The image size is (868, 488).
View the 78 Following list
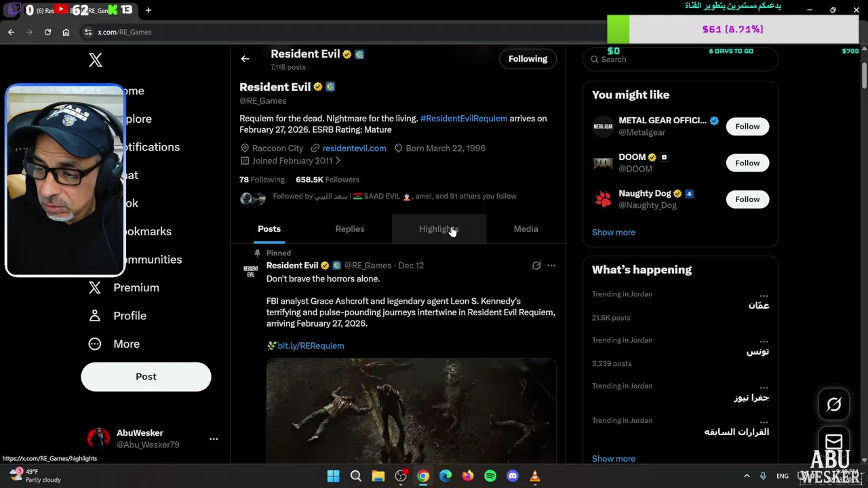262,180
